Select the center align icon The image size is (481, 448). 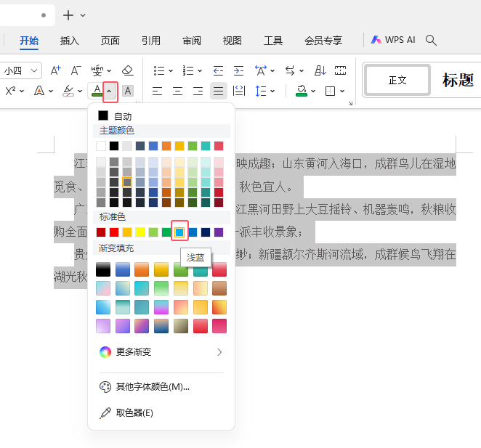click(x=177, y=91)
